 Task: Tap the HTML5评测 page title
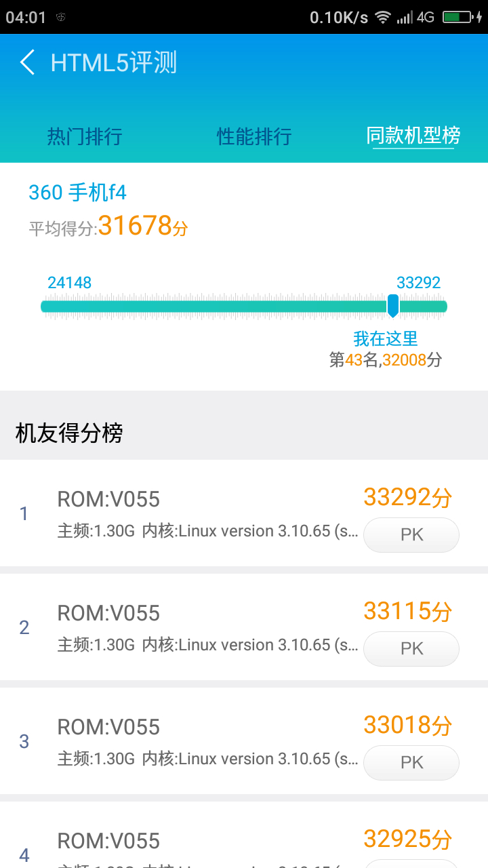pyautogui.click(x=113, y=62)
